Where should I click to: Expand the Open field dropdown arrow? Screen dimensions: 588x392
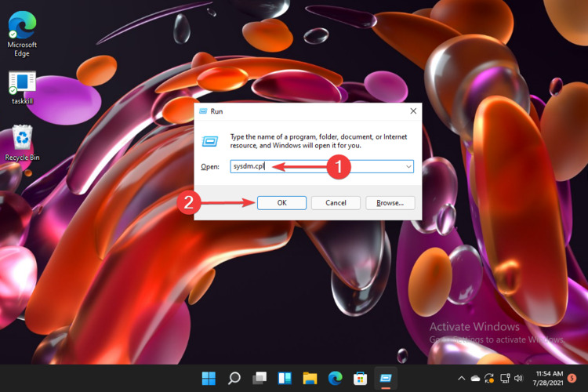coord(408,167)
